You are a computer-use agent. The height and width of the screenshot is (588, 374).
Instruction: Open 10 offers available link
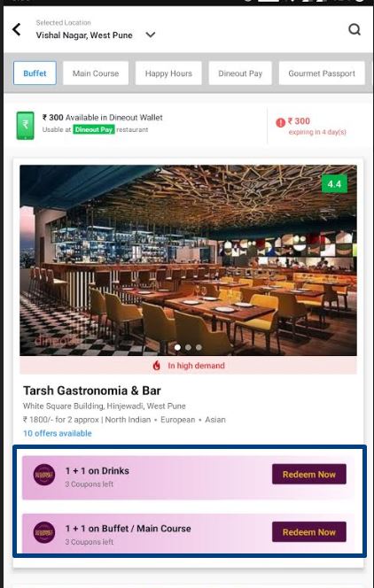pyautogui.click(x=58, y=433)
